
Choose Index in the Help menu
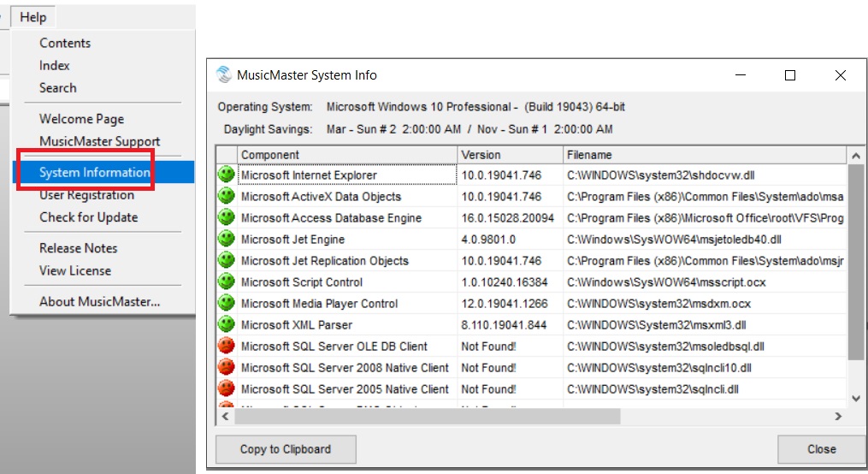(x=54, y=65)
